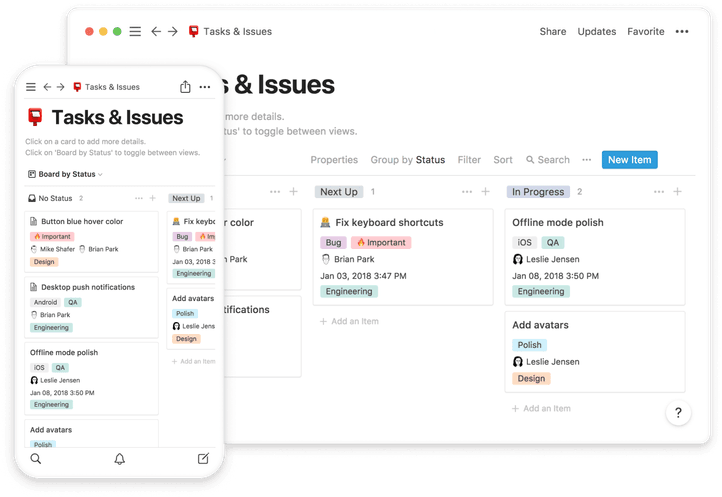Image resolution: width=722 pixels, height=497 pixels.
Task: Open Group by Status dropdown
Action: click(408, 160)
